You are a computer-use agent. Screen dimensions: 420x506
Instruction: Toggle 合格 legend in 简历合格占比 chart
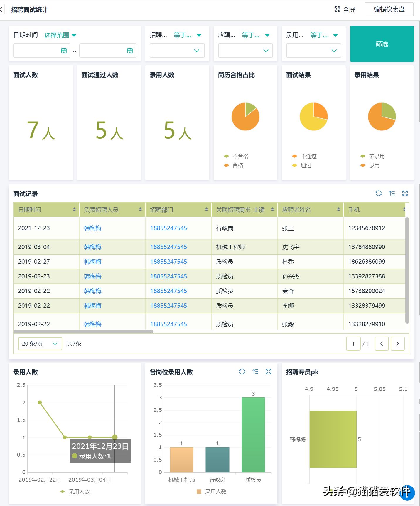tap(234, 165)
